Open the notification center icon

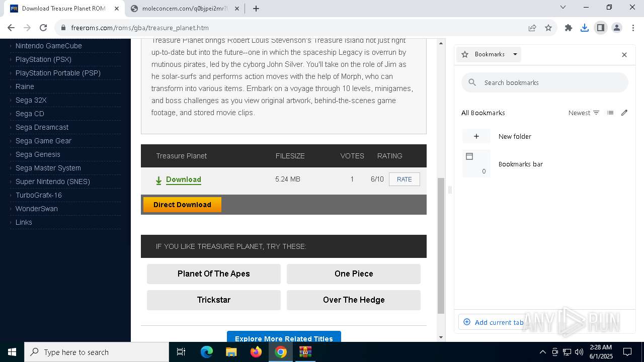point(627,352)
